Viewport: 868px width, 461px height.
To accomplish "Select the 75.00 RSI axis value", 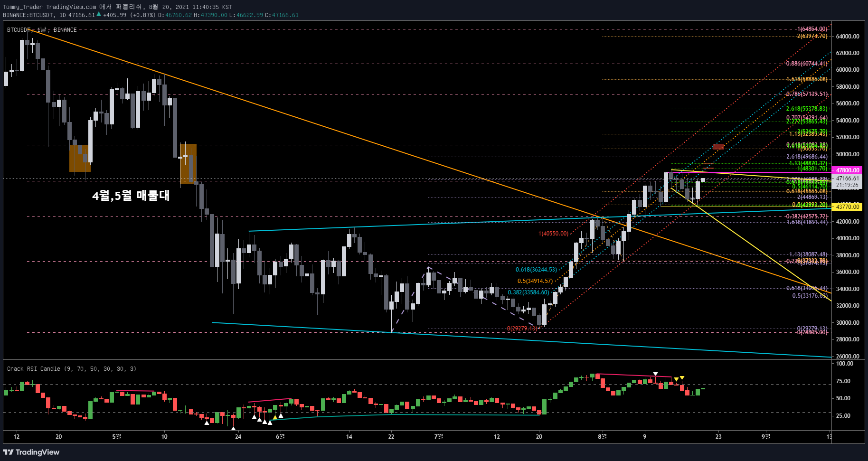I will (x=843, y=381).
